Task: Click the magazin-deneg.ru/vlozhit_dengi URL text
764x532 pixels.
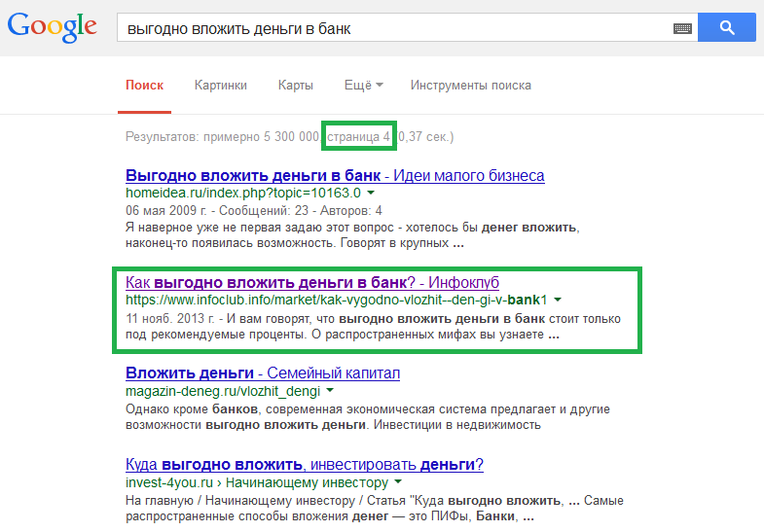Action: (x=223, y=391)
